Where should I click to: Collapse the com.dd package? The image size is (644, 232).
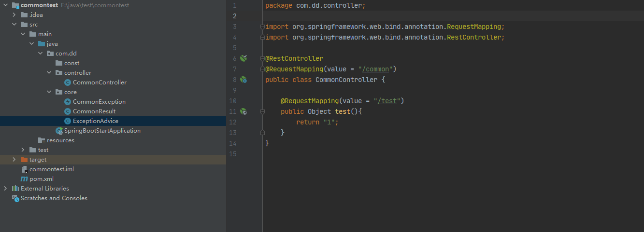tap(41, 54)
